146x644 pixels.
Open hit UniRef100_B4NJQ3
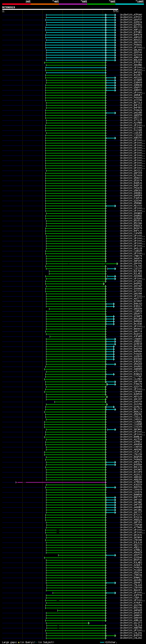pyautogui.click(x=131, y=304)
